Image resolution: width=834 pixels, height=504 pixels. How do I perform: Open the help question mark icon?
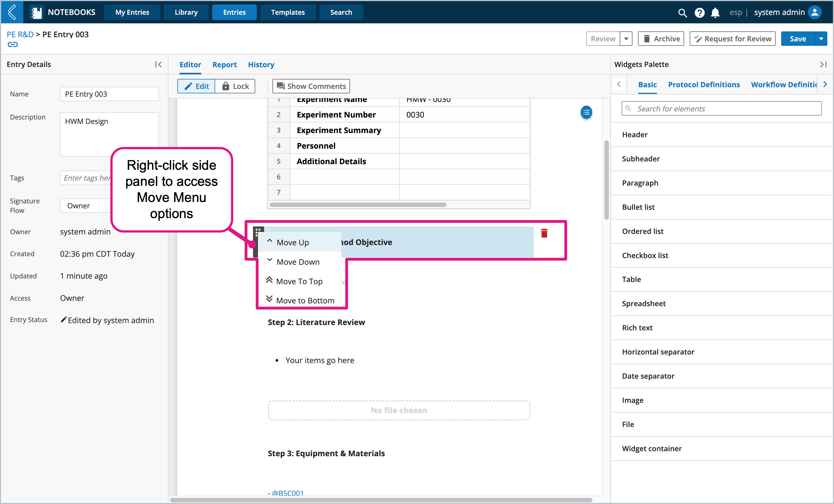click(699, 13)
